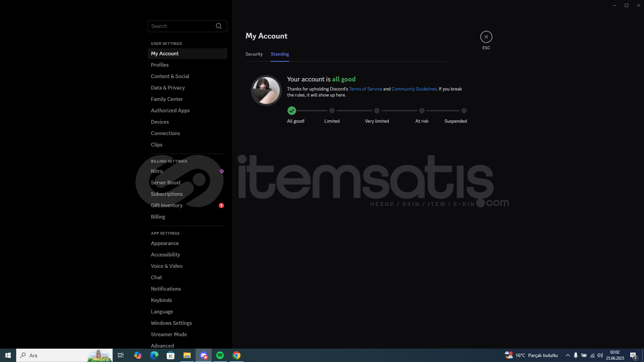The image size is (644, 362).
Task: Click the red Gift Inventory notification badge
Action: point(221,205)
